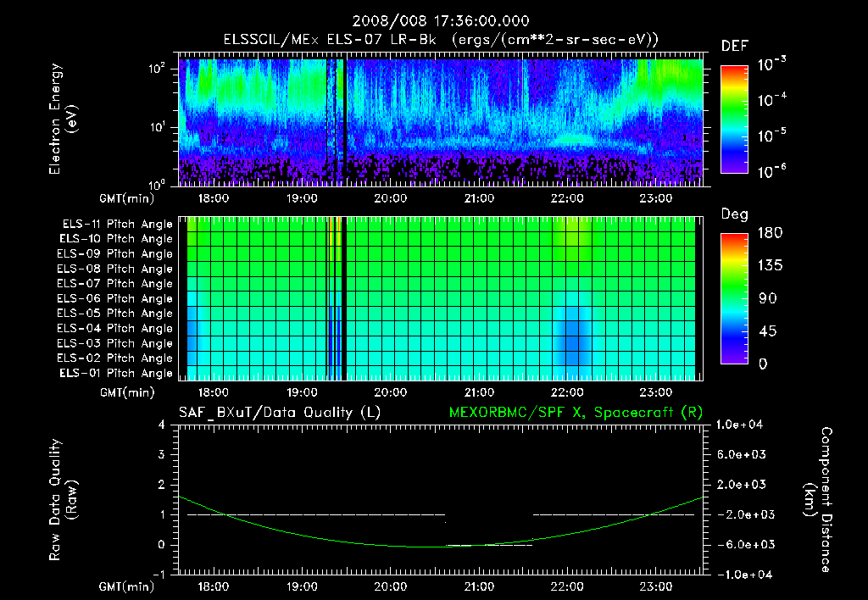Screen dimensions: 868x600
Task: Select the ELS-07 Pitch Angle row label
Action: [x=115, y=283]
